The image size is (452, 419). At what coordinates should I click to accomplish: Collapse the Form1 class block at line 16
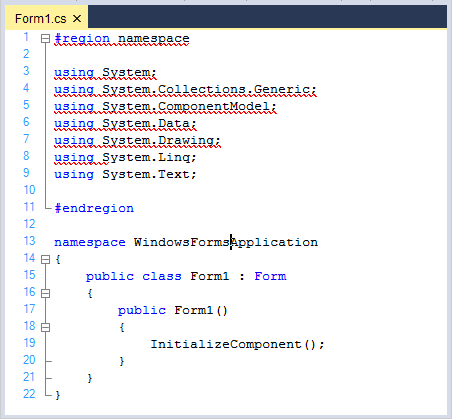click(45, 293)
